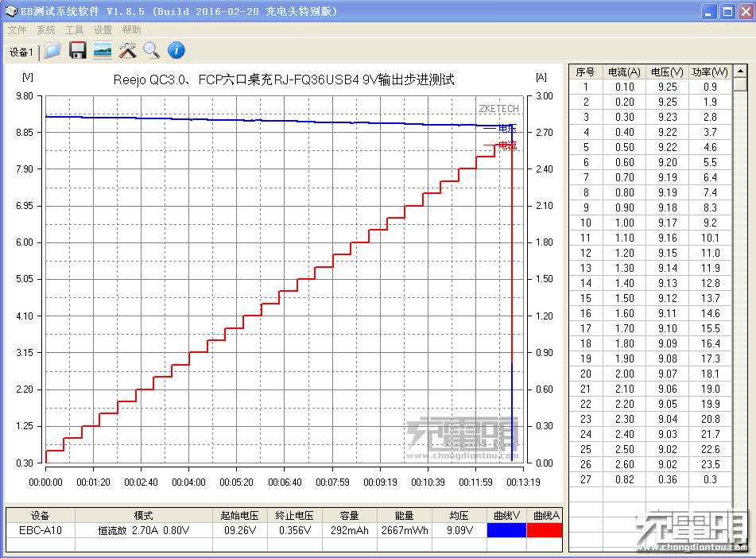The image size is (756, 558).
Task: Click the chart title text
Action: (x=284, y=79)
